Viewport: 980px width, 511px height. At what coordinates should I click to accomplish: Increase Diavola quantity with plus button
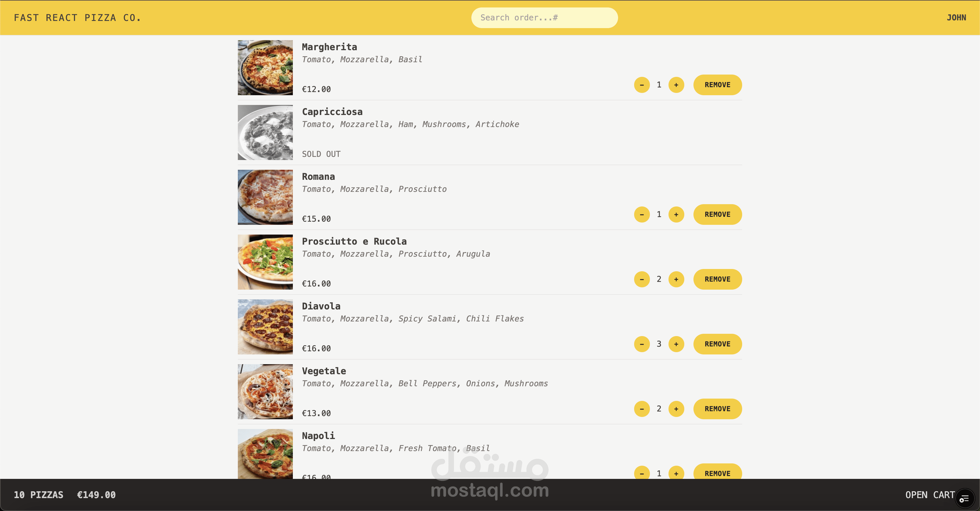point(676,344)
